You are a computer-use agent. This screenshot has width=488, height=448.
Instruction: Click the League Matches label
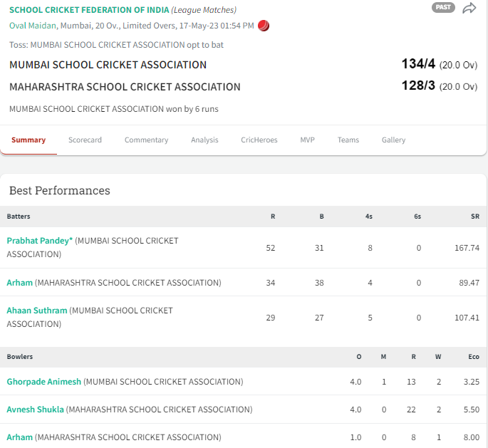coord(204,10)
